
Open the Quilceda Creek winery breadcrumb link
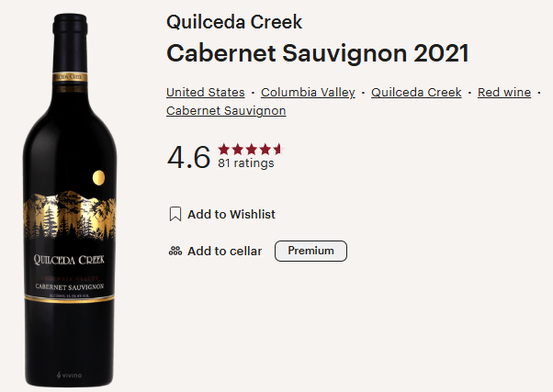416,93
